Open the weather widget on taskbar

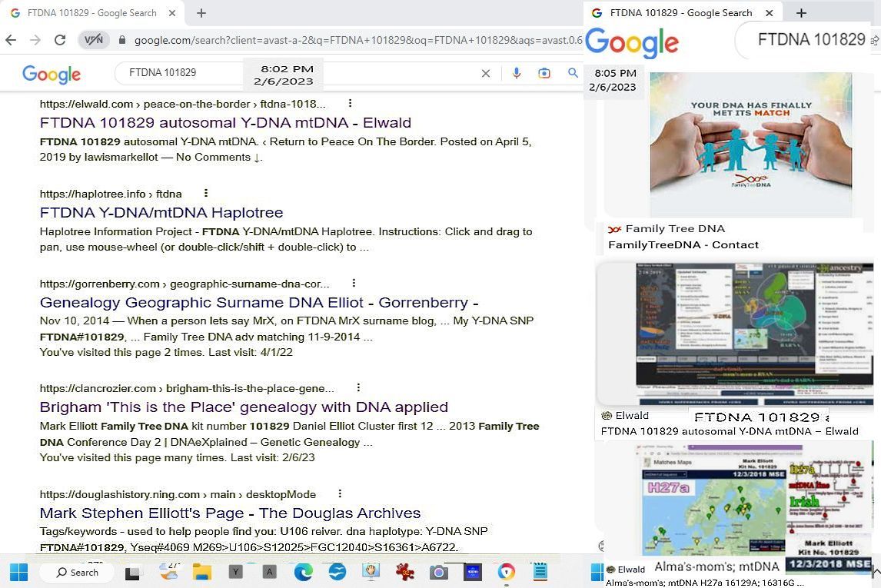[x=168, y=573]
